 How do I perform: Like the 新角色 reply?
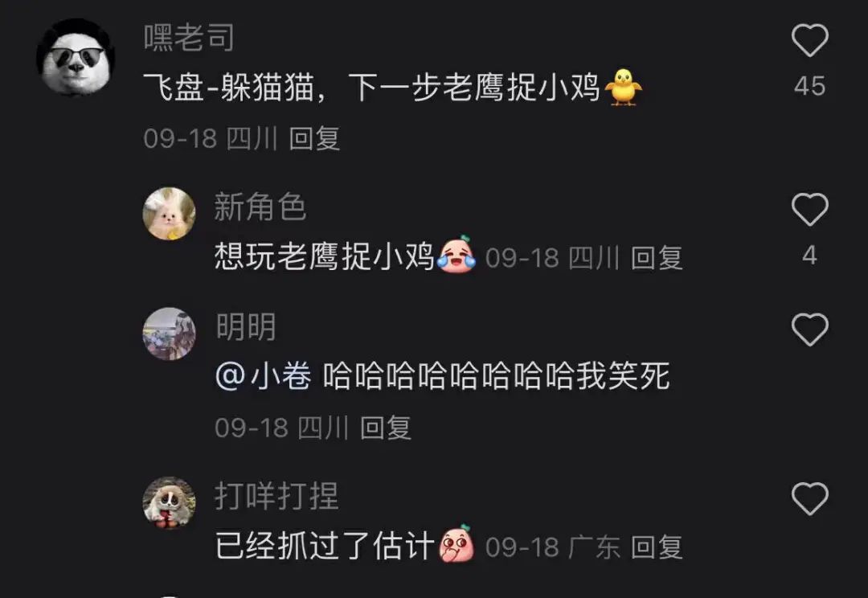point(810,209)
